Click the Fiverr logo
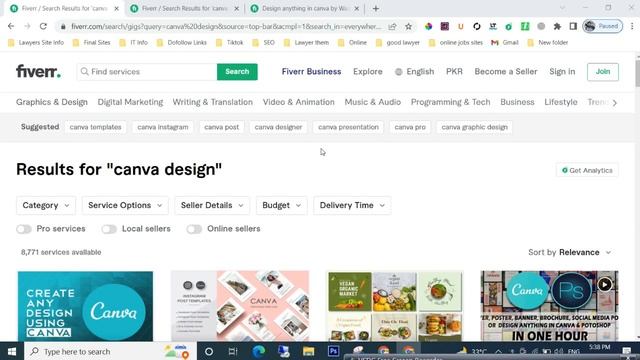This screenshot has height=360, width=640. tap(38, 71)
